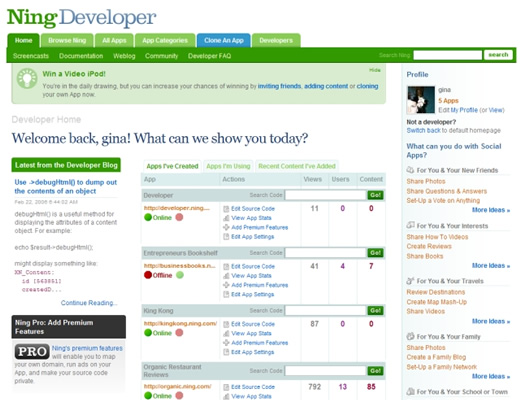Switch to Recent Content I've Added tab
The image size is (520, 400).
coord(297,166)
